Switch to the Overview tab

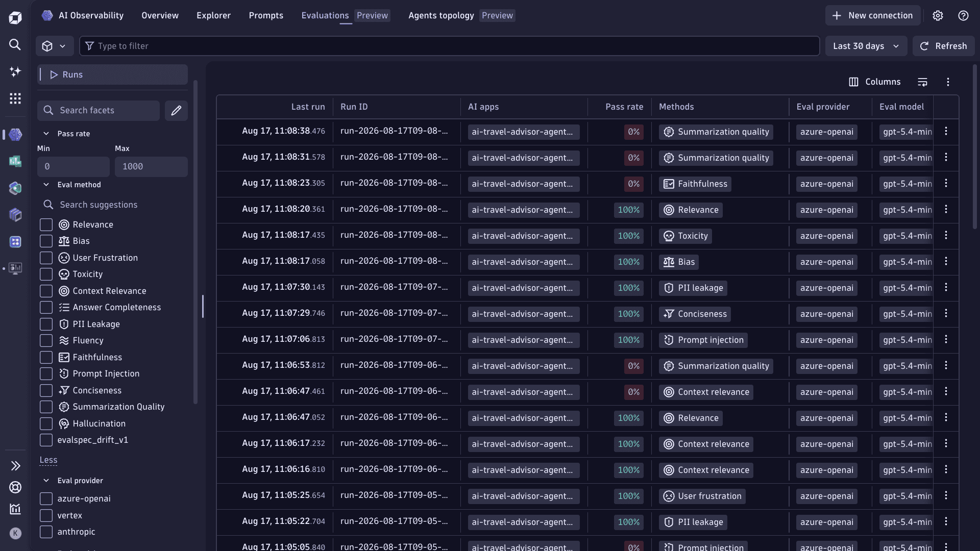click(x=160, y=15)
